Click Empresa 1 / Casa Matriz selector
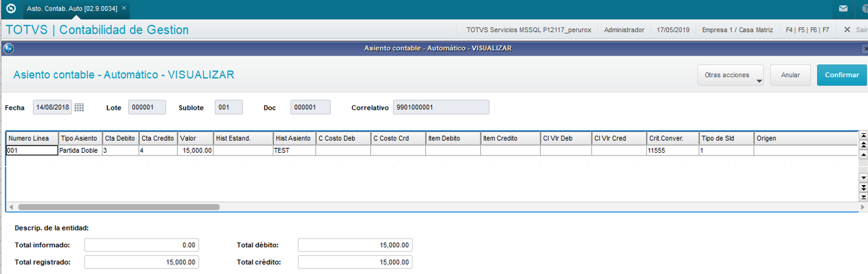868x274 pixels. click(x=737, y=30)
